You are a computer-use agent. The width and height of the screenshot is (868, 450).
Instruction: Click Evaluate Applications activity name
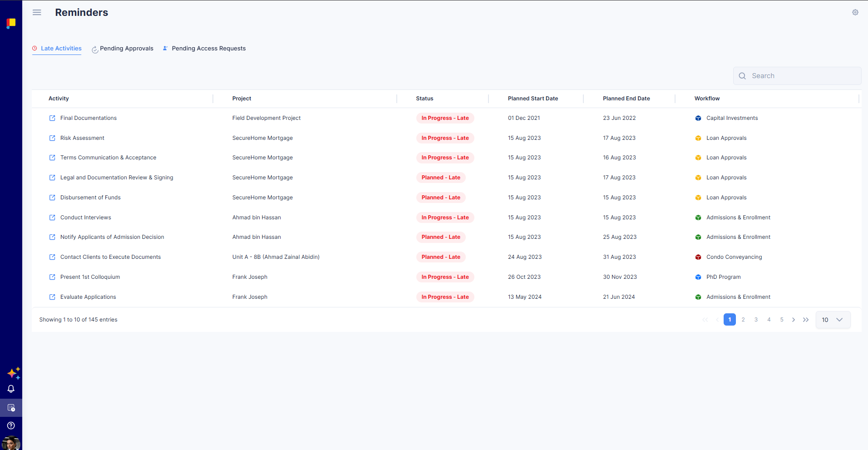click(88, 297)
